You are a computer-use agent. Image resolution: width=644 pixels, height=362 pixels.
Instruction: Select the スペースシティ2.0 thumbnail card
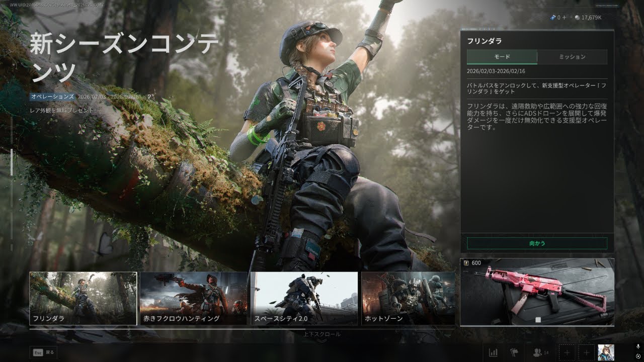(x=304, y=298)
